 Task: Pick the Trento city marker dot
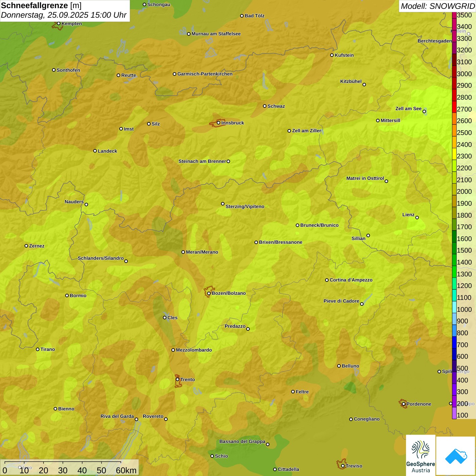177,379
